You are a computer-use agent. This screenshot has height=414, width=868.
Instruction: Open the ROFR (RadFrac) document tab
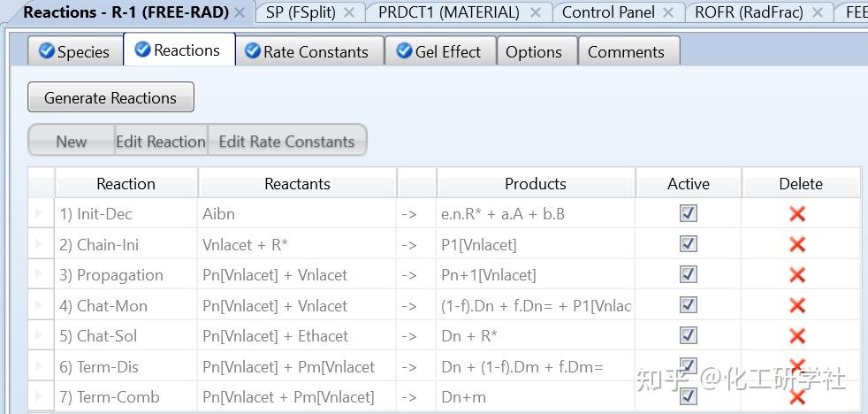pos(748,12)
